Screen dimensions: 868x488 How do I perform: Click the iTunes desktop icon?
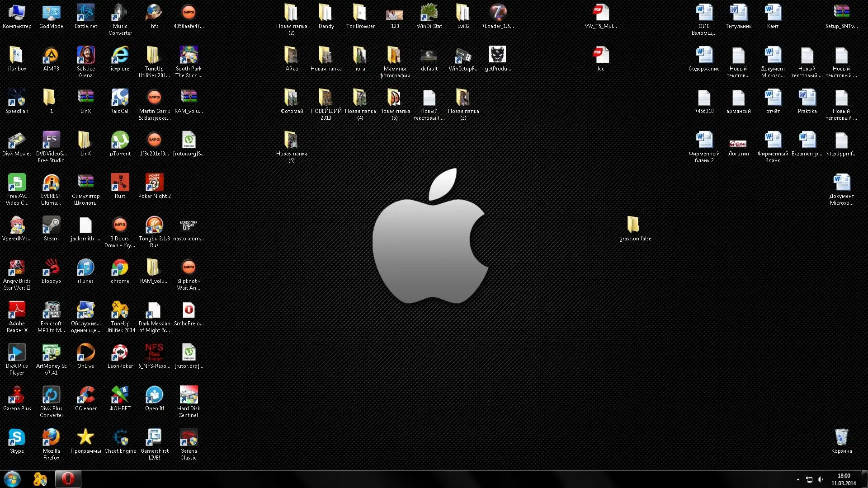tap(85, 268)
